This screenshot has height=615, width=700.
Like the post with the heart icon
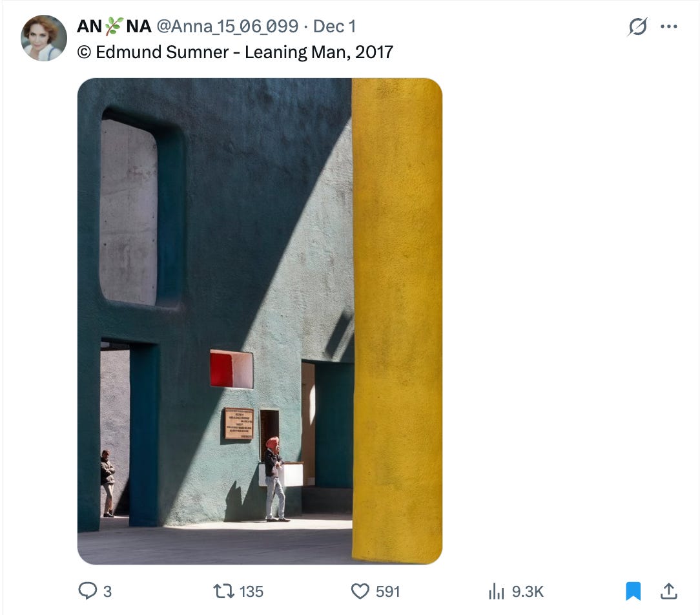(x=360, y=591)
